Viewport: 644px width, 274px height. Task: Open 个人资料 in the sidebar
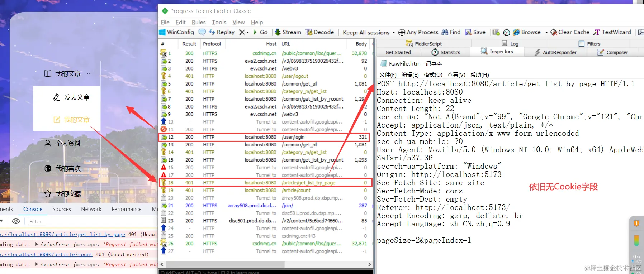(62, 144)
